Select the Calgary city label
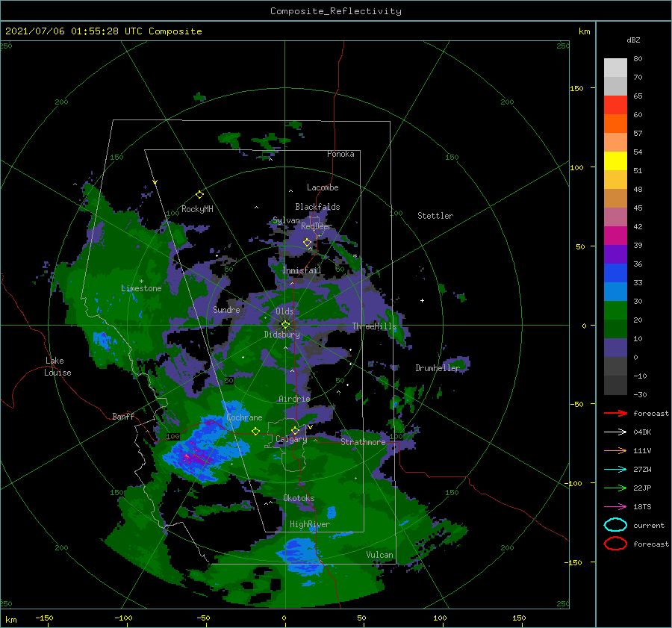The height and width of the screenshot is (628, 672). tap(291, 439)
